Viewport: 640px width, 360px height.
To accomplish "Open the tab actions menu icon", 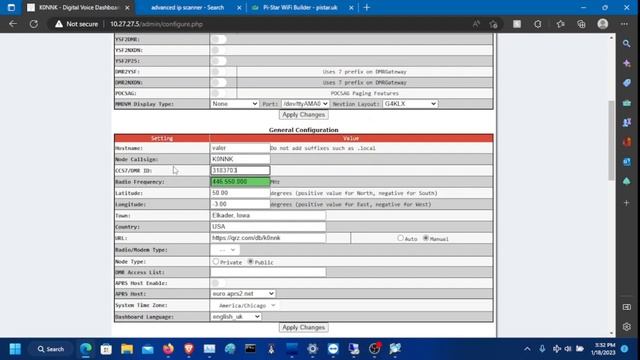I will (x=11, y=7).
